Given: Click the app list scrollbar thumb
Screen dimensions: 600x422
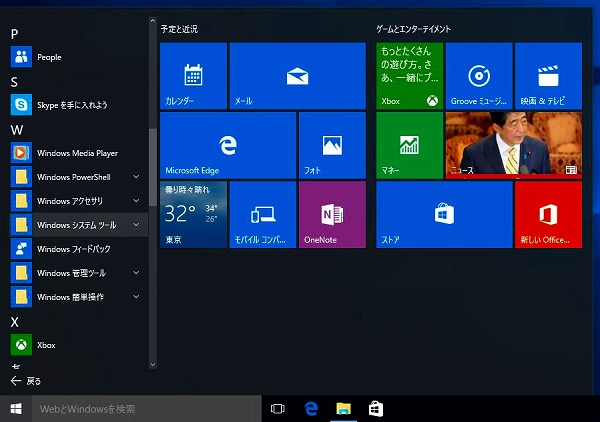Looking at the screenshot, I should (153, 167).
